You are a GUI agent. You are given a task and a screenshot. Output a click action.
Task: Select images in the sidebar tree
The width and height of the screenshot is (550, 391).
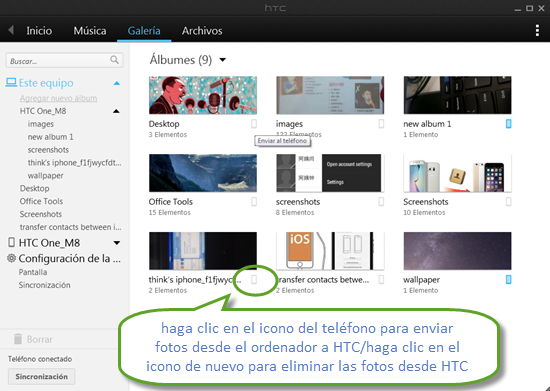(41, 124)
